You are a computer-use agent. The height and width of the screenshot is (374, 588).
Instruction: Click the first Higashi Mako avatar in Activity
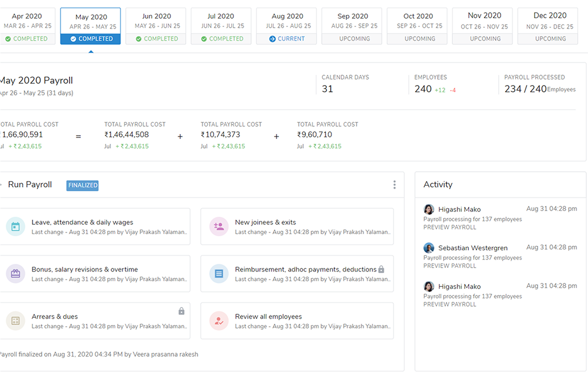[x=429, y=209]
